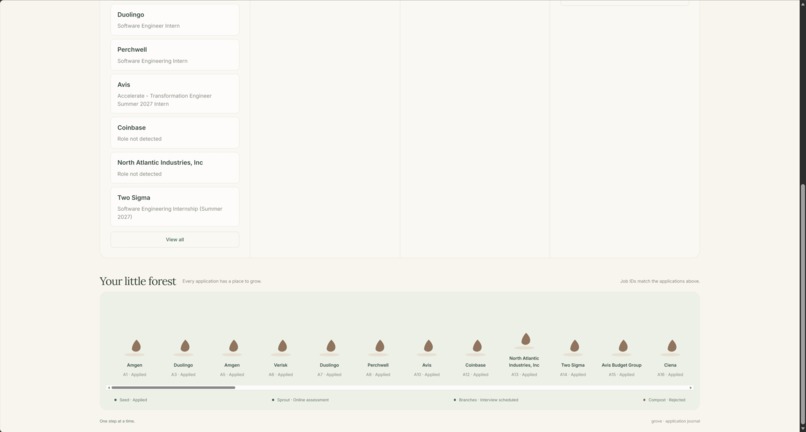The width and height of the screenshot is (806, 432).
Task: Click the North Atlantic Industries seed icon
Action: pyautogui.click(x=525, y=339)
